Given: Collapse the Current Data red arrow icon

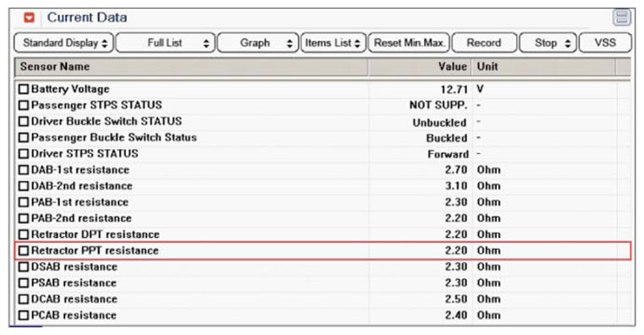Looking at the screenshot, I should click(x=29, y=18).
